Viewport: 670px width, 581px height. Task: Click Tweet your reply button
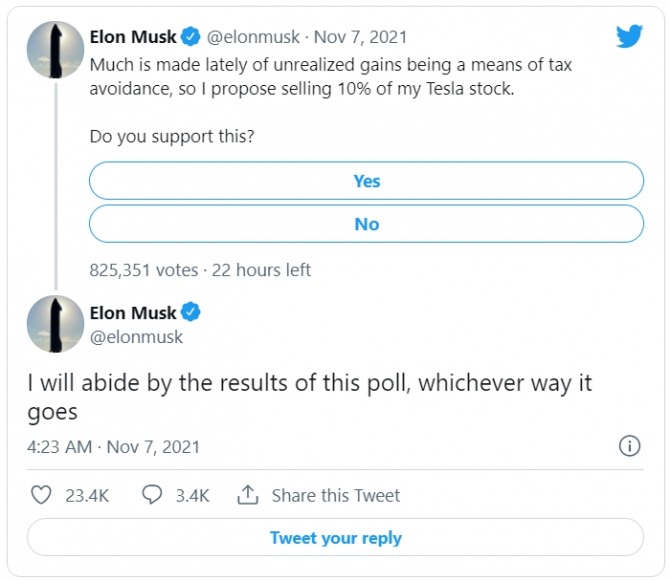[335, 538]
